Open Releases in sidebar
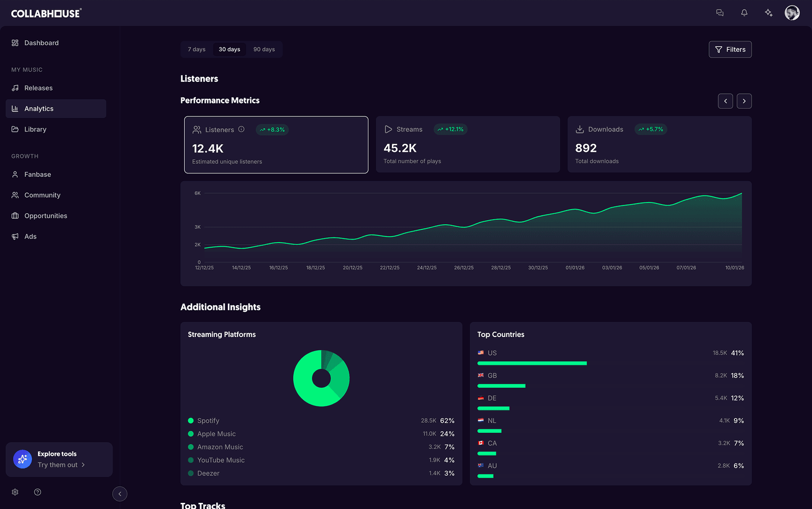Image resolution: width=812 pixels, height=509 pixels. click(x=56, y=88)
